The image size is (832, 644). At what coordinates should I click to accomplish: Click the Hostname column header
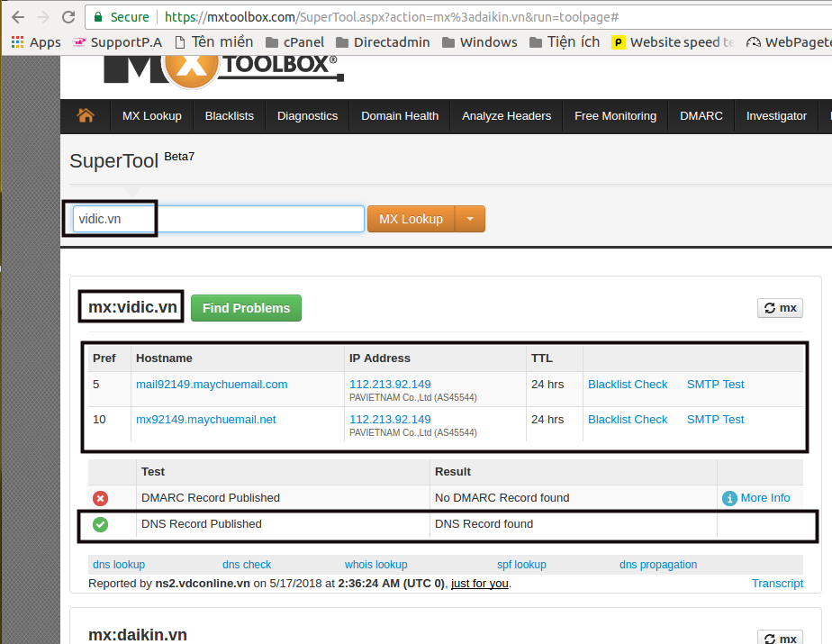click(x=164, y=358)
